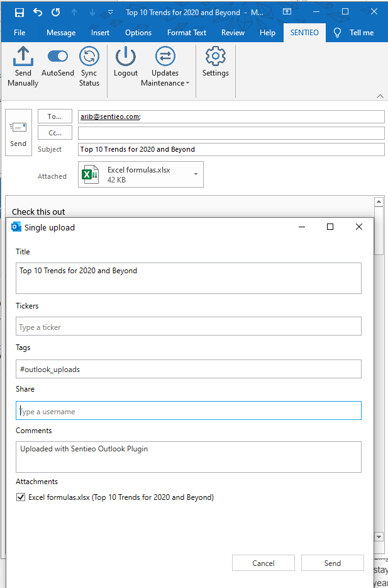The height and width of the screenshot is (588, 388).
Task: Collapse the ribbon with the chevron
Action: pos(380,96)
